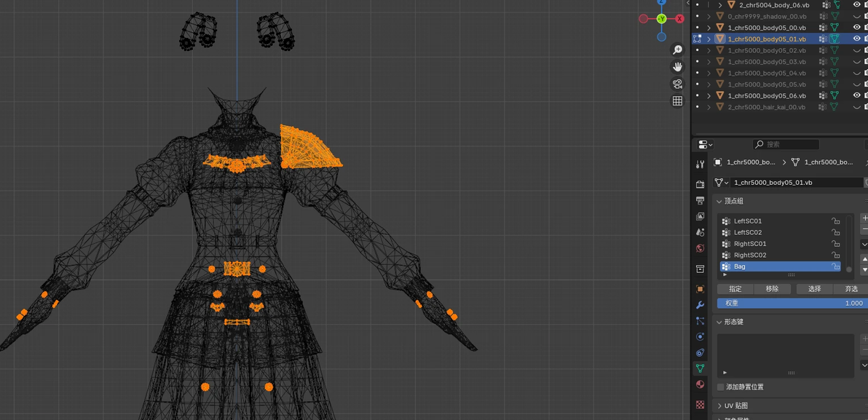Toggle lock on LeftSC01 vertex group
This screenshot has width=868, height=420.
[x=835, y=221]
